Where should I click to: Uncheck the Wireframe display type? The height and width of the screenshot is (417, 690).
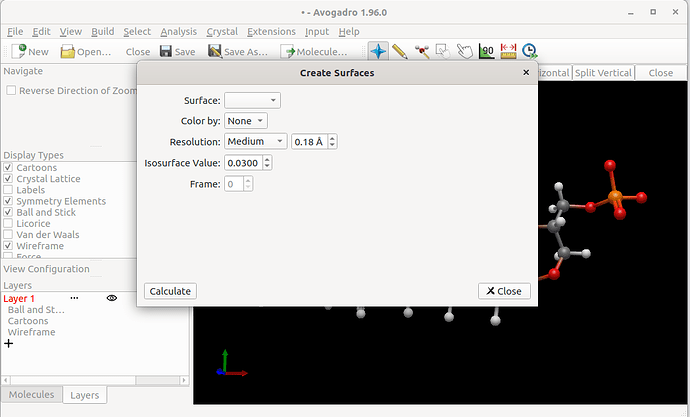pyautogui.click(x=8, y=245)
